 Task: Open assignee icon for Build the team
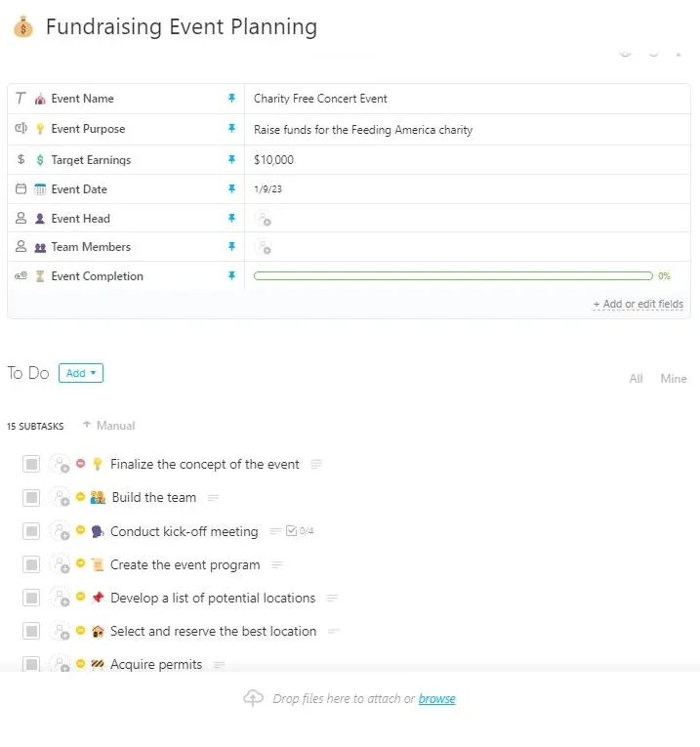pos(61,497)
